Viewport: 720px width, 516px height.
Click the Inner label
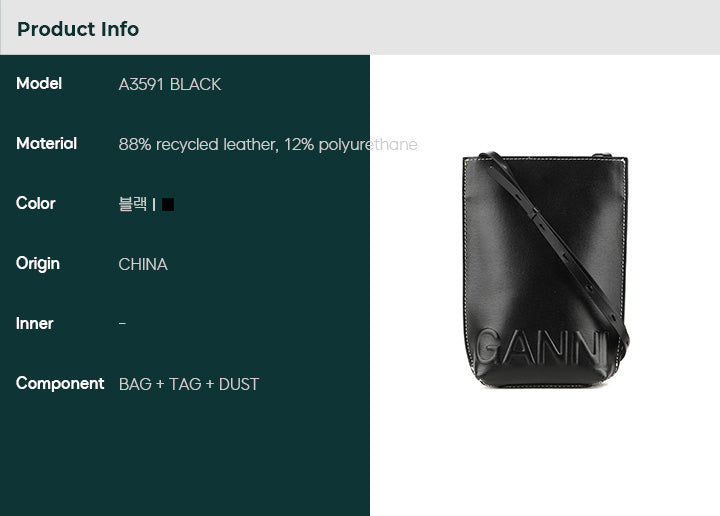pyautogui.click(x=34, y=324)
